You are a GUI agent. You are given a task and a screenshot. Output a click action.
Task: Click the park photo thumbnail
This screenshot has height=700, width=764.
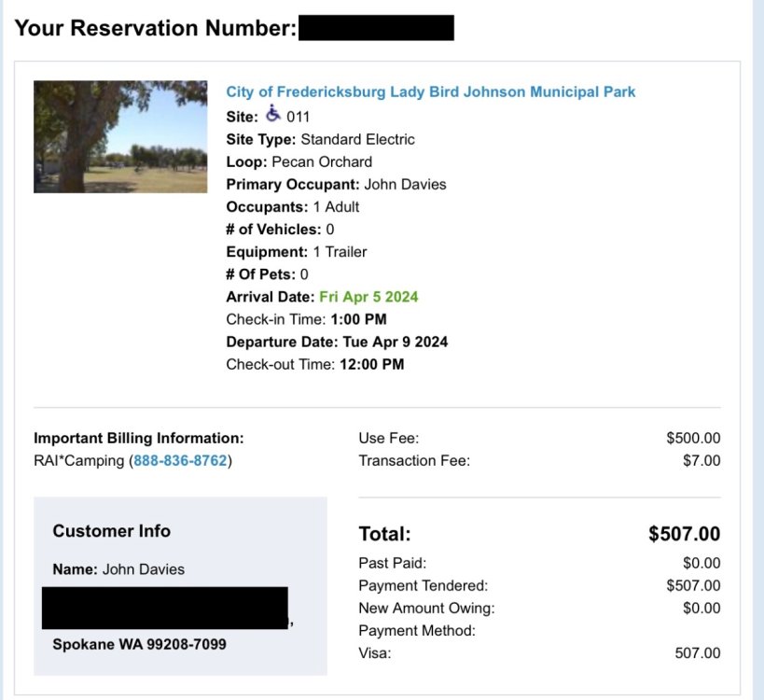(x=120, y=136)
